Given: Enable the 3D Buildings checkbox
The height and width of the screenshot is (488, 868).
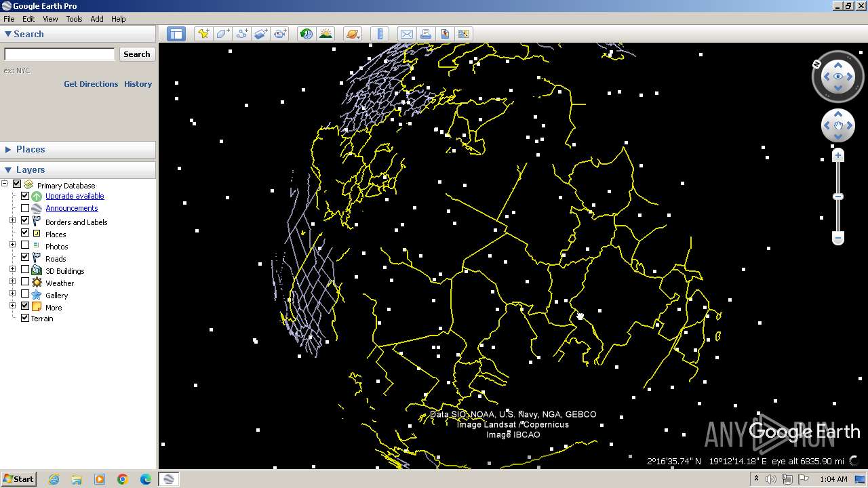Looking at the screenshot, I should click(25, 269).
